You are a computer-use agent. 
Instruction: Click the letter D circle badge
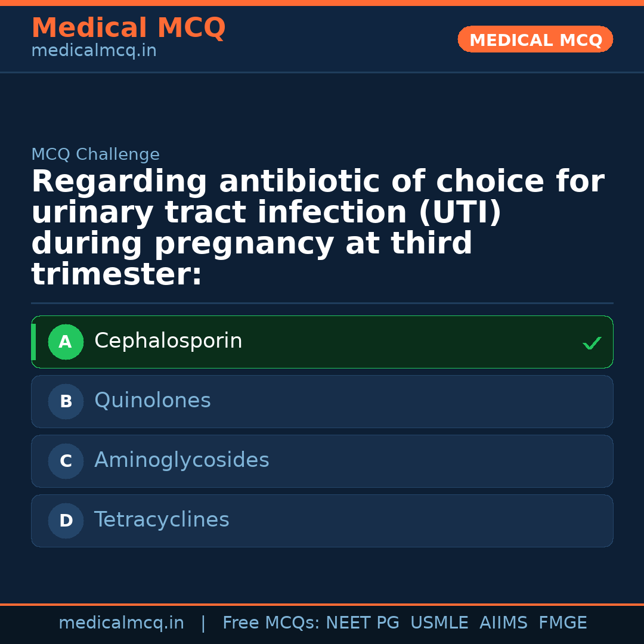(66, 521)
